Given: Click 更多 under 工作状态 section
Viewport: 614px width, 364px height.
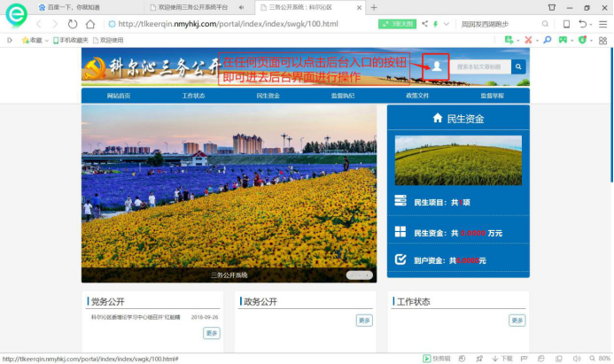Looking at the screenshot, I should tap(517, 321).
